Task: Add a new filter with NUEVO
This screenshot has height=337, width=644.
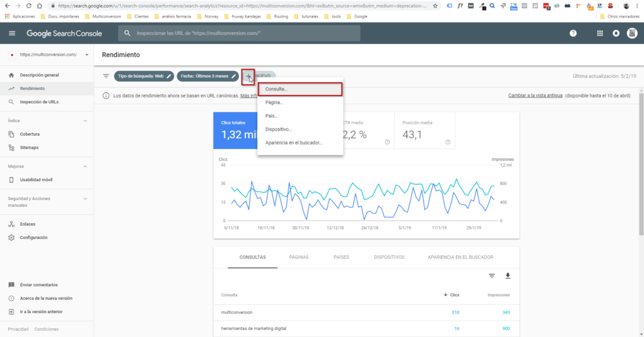Action: click(x=258, y=76)
